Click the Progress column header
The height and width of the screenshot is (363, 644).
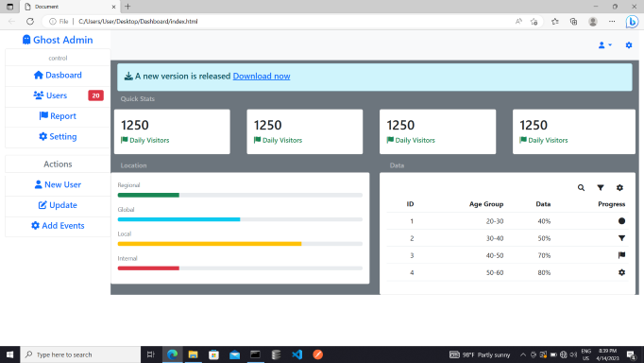click(612, 204)
